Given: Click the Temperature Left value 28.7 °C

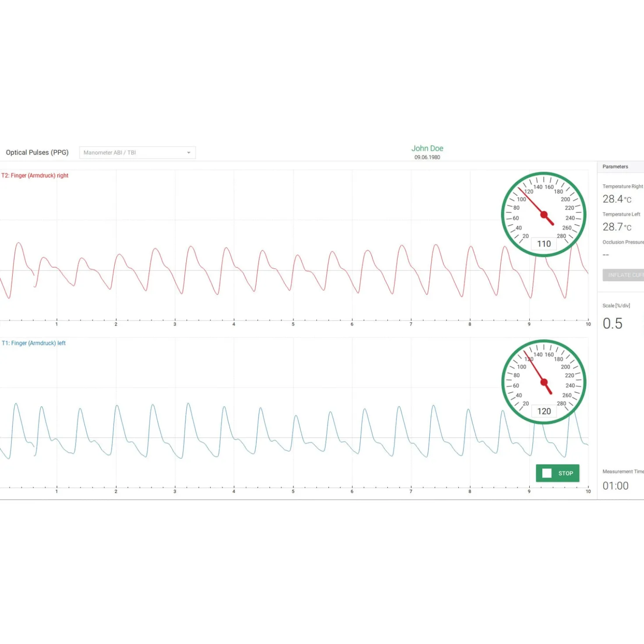Looking at the screenshot, I should 617,227.
